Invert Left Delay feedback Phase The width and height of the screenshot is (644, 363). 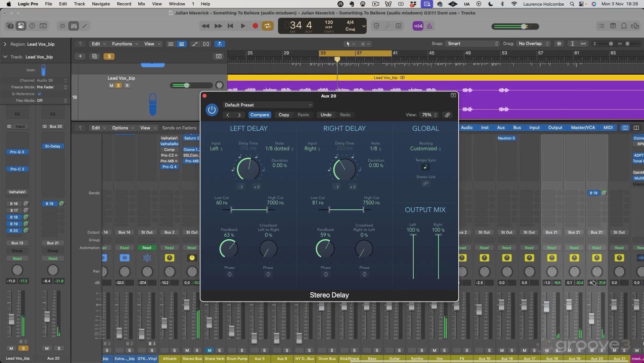click(229, 274)
